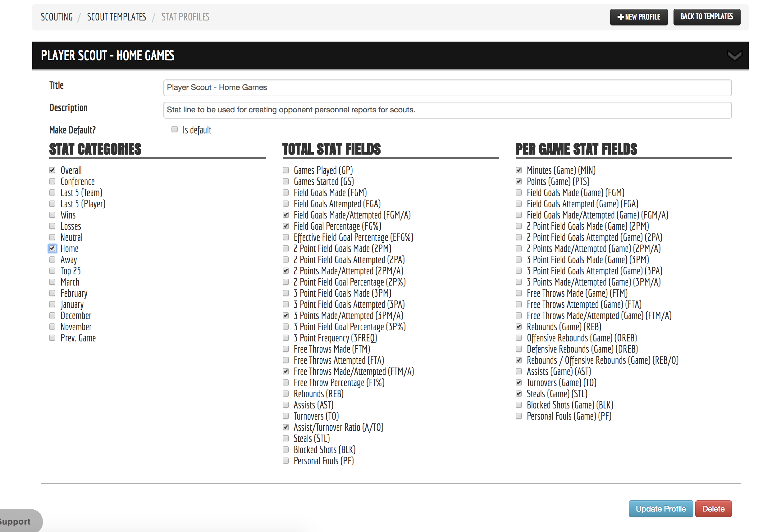Check Assists (Game) (AST) per game

point(518,372)
